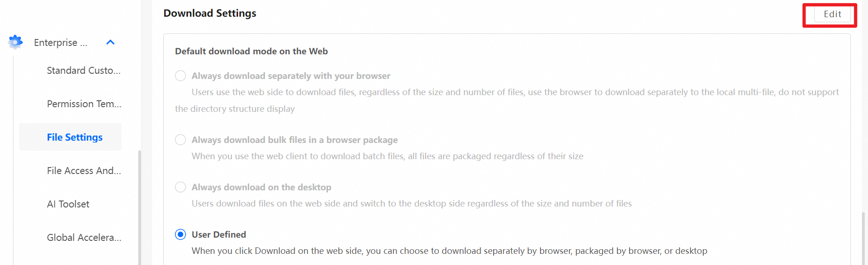The height and width of the screenshot is (265, 868).
Task: Collapse the Enterprise menu chevron
Action: coord(110,42)
